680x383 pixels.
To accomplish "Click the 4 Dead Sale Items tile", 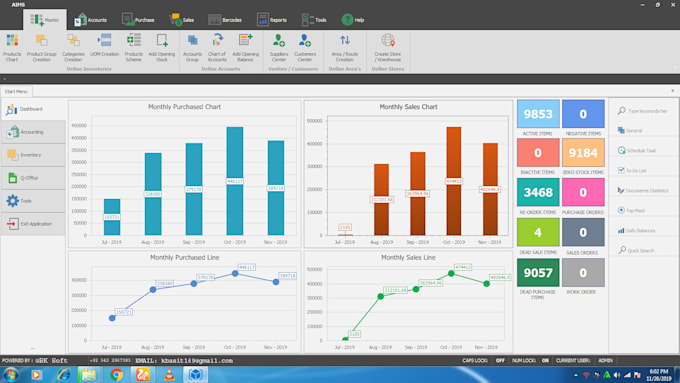I will (x=538, y=232).
